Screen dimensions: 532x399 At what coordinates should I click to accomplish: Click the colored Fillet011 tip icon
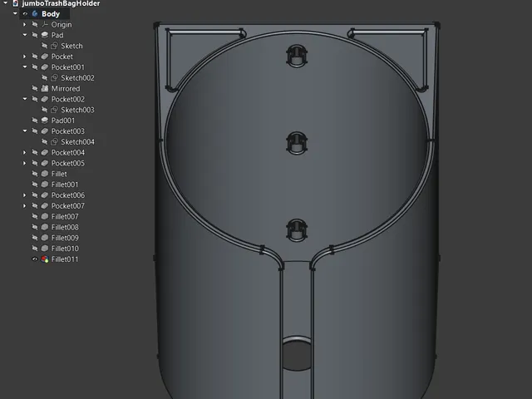tap(45, 259)
